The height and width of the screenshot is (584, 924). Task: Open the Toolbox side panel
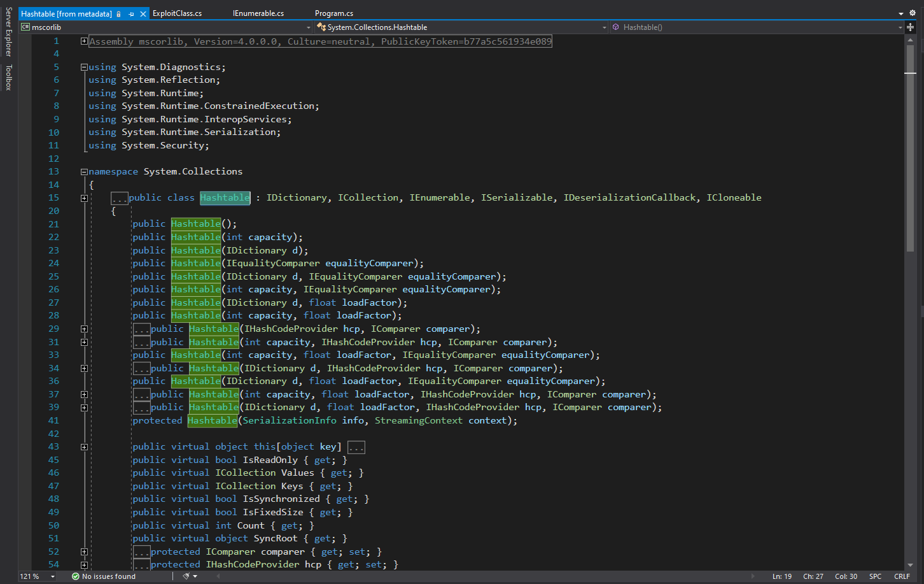tap(8, 78)
